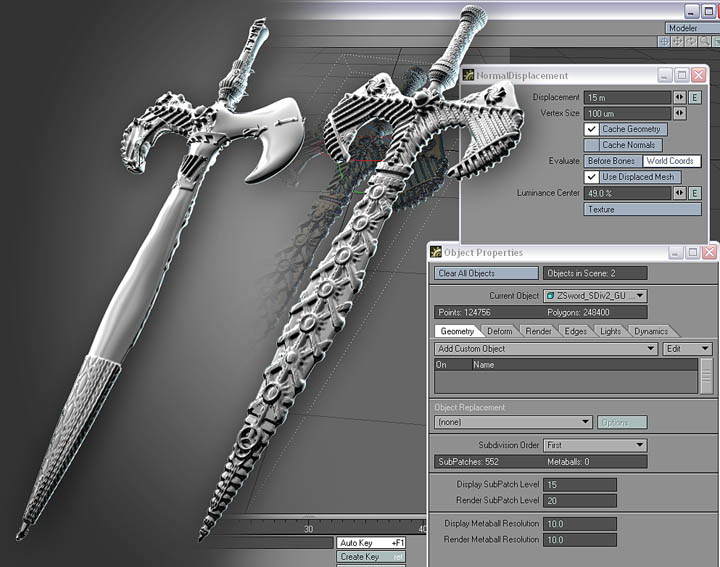Viewport: 720px width, 567px height.
Task: Minimize the Object Properties window
Action: 675,252
